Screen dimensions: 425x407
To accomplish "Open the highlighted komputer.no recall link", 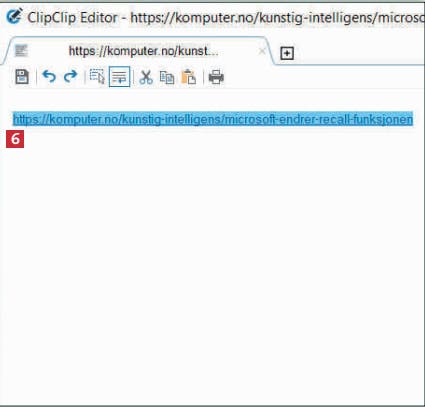I will (213, 119).
